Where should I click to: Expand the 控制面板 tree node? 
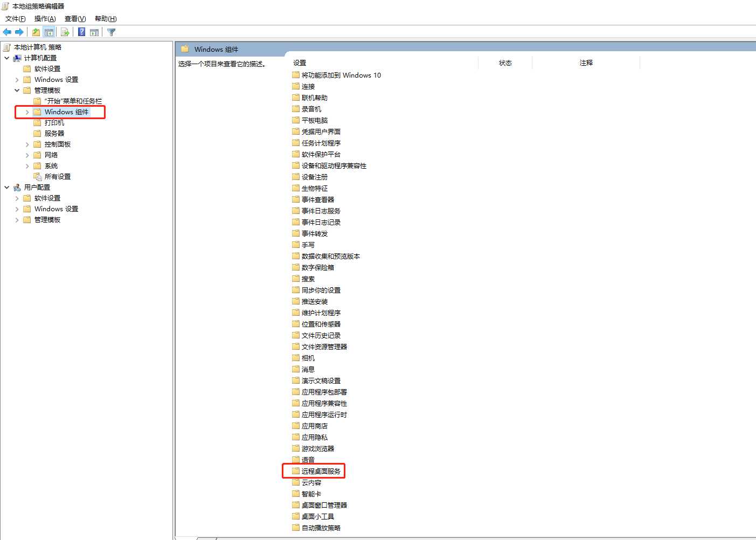coord(27,144)
